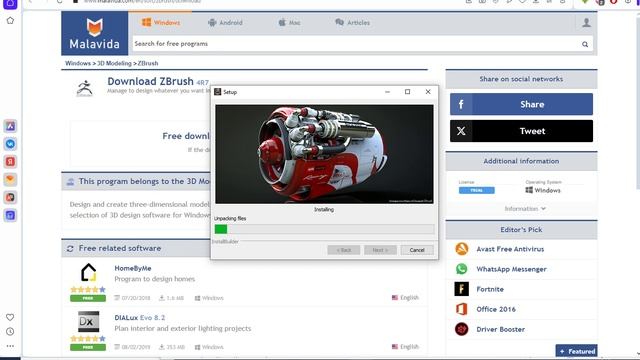Open the Android tab

[x=225, y=22]
